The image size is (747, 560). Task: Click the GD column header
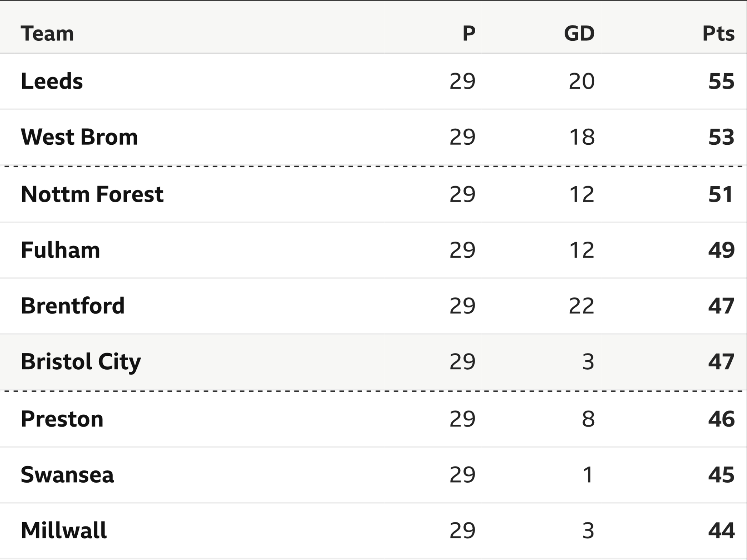[579, 34]
